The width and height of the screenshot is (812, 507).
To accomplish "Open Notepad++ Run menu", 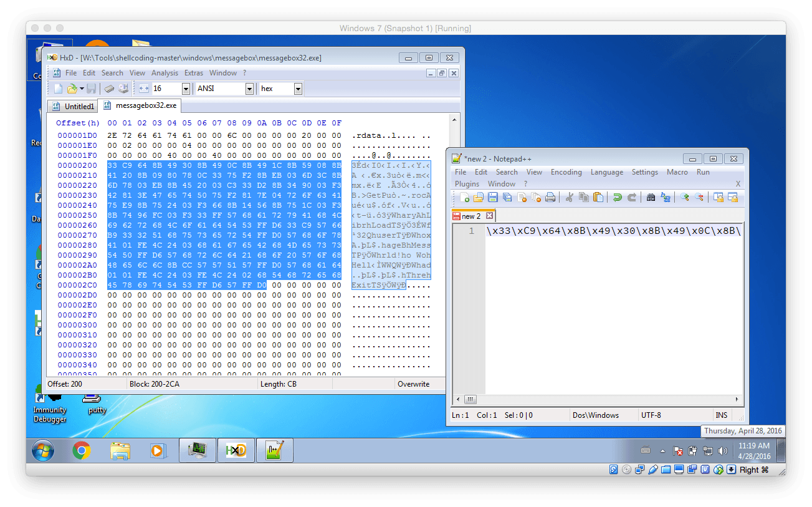I will [x=702, y=172].
